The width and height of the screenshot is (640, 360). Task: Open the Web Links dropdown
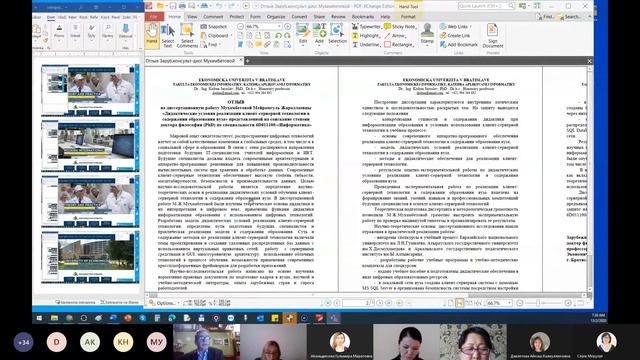tap(456, 27)
